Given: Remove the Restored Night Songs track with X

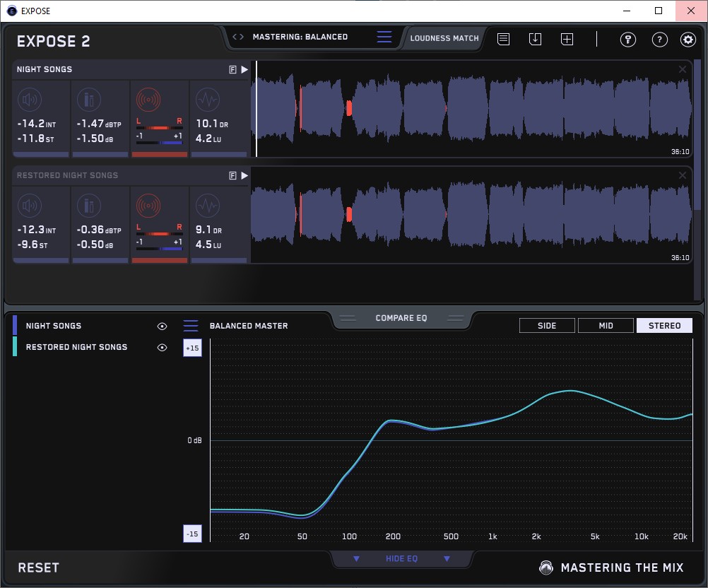Looking at the screenshot, I should 683,175.
